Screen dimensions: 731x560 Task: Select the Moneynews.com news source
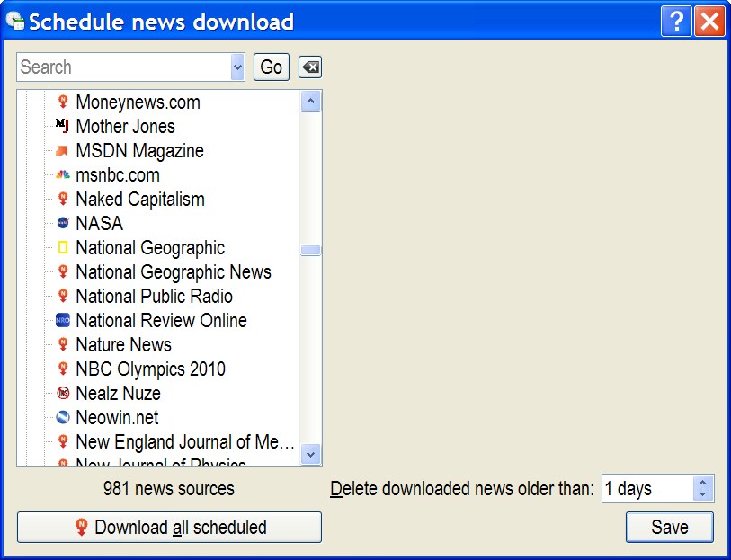click(x=138, y=102)
